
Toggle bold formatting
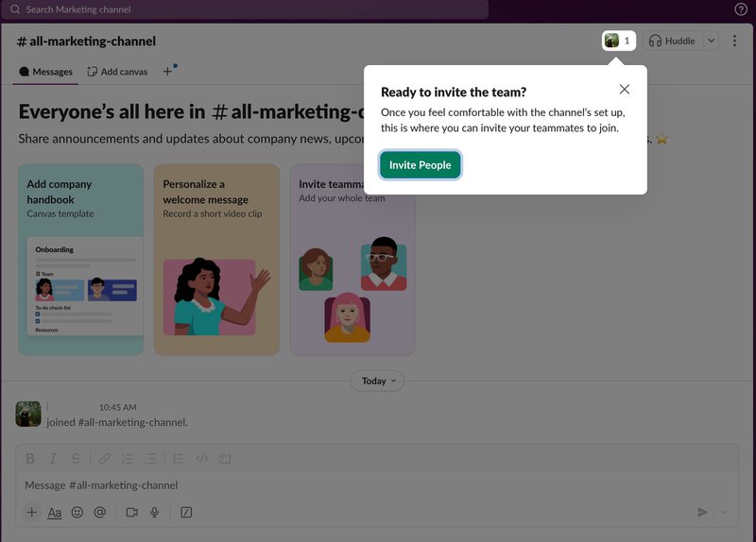tap(30, 459)
